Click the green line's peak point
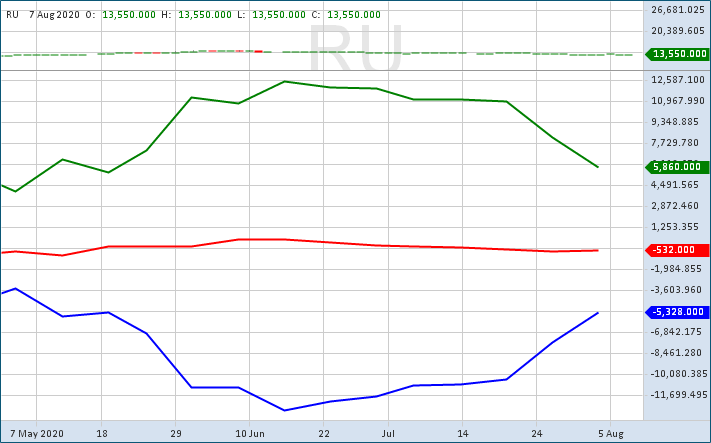The width and height of the screenshot is (711, 443). (x=284, y=82)
